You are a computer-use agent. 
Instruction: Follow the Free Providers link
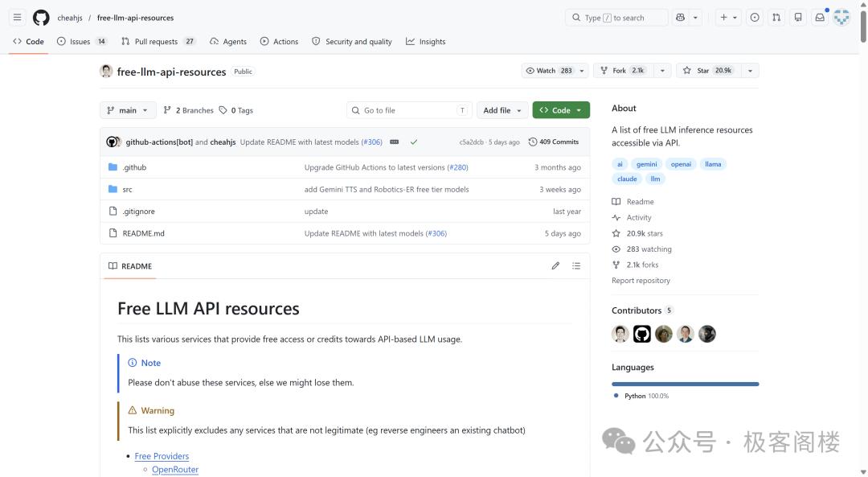(x=162, y=456)
